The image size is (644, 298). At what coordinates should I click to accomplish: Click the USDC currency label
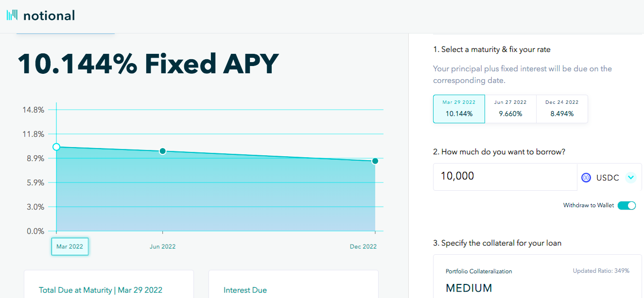[608, 178]
